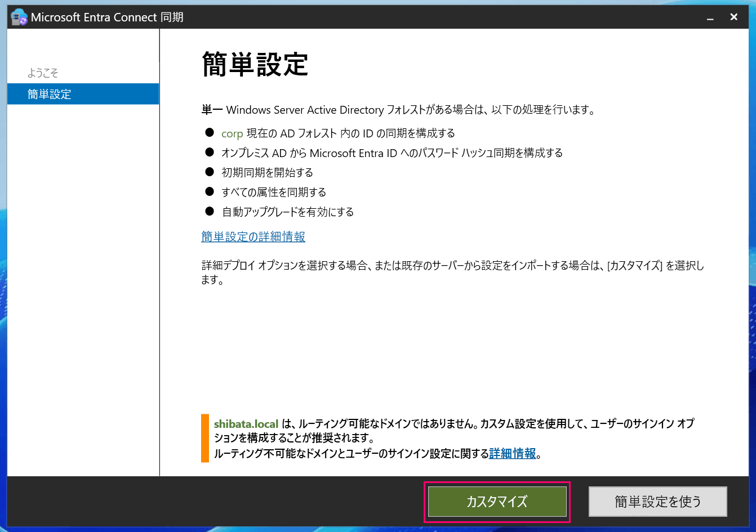This screenshot has height=532, width=756.
Task: Click the Microsoft Entra Connect app icon
Action: pos(19,17)
